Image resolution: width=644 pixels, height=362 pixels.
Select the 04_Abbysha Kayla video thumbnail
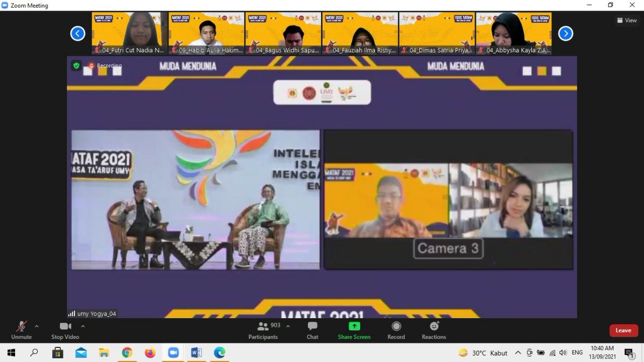(513, 33)
